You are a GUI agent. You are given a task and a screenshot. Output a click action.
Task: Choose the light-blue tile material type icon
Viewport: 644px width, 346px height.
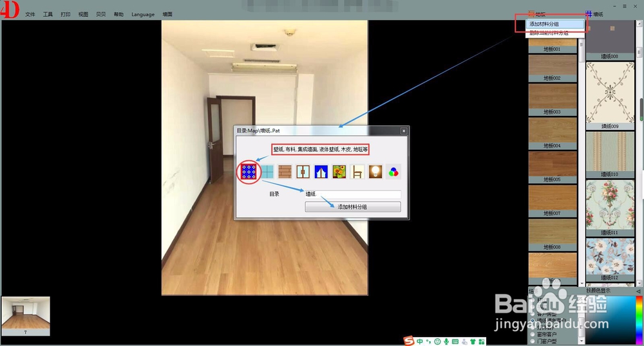pyautogui.click(x=267, y=172)
